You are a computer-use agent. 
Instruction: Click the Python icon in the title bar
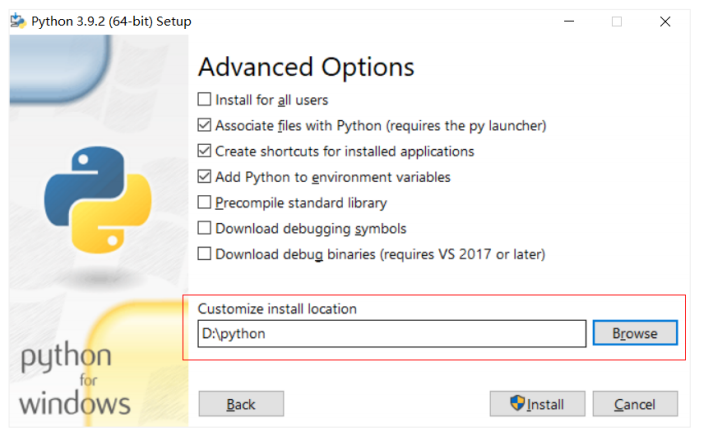tap(17, 21)
